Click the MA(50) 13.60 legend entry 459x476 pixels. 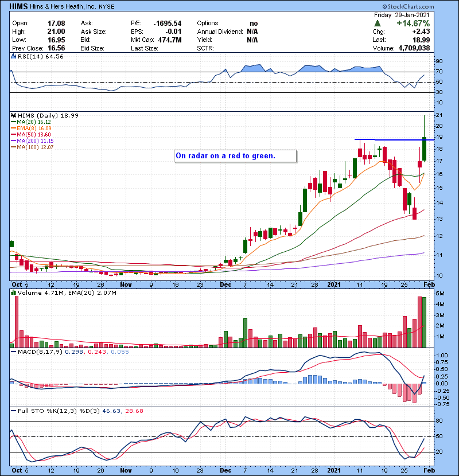click(x=31, y=134)
